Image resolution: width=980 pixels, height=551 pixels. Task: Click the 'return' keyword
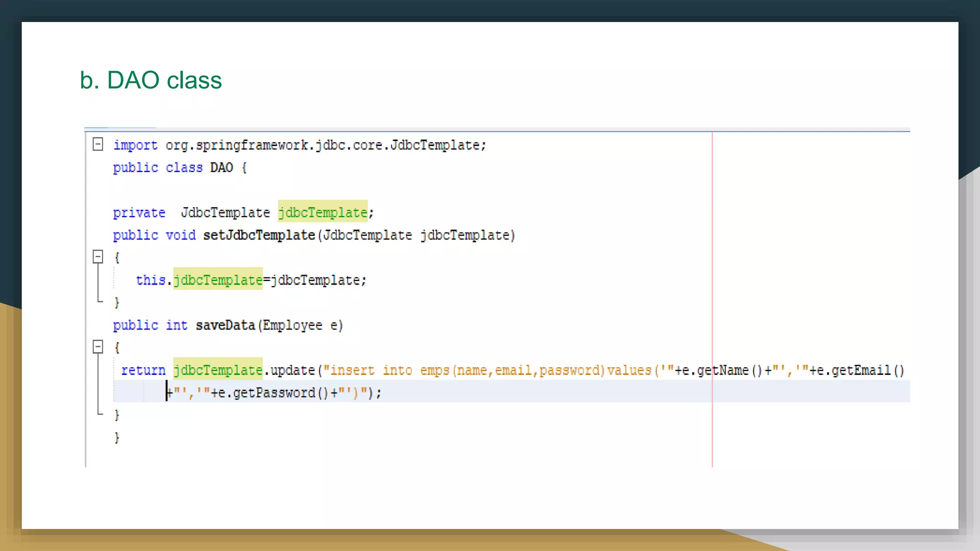point(143,370)
